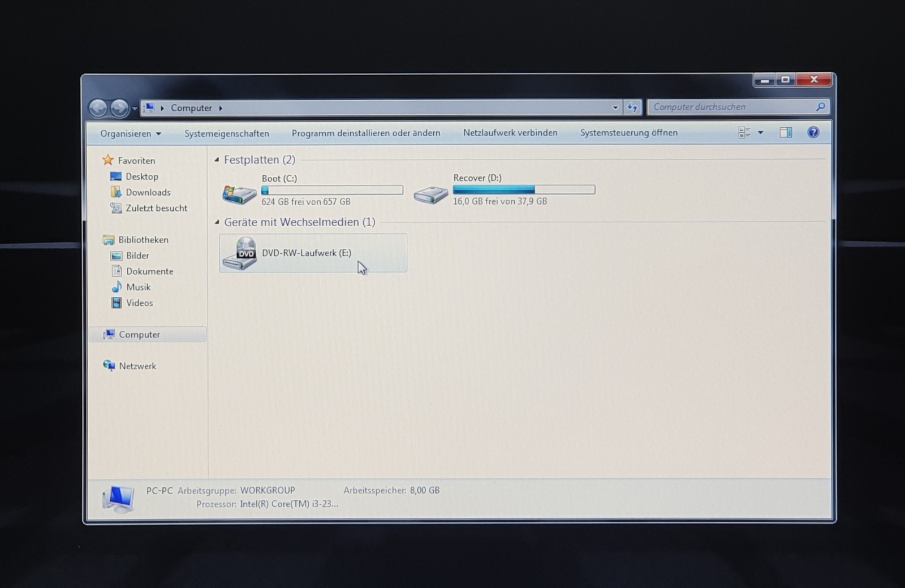Open the recent pages dropdown beside navigation arrows
Image resolution: width=905 pixels, height=588 pixels.
click(x=135, y=108)
